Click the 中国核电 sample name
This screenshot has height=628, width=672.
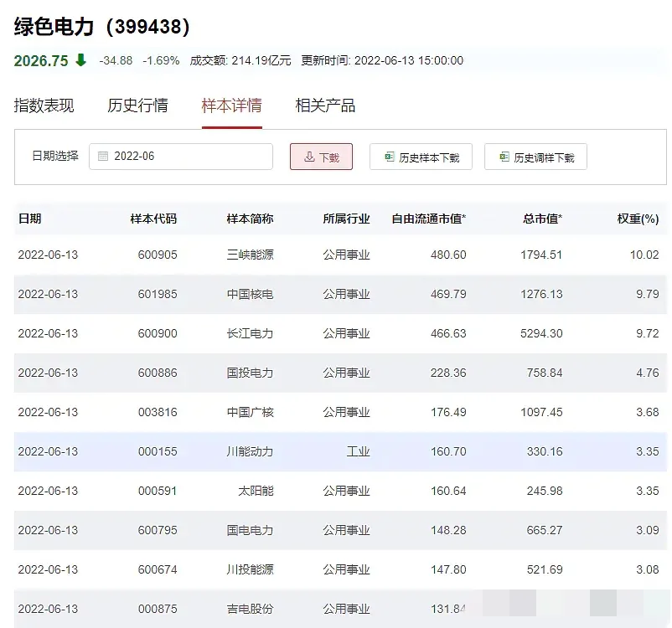250,294
